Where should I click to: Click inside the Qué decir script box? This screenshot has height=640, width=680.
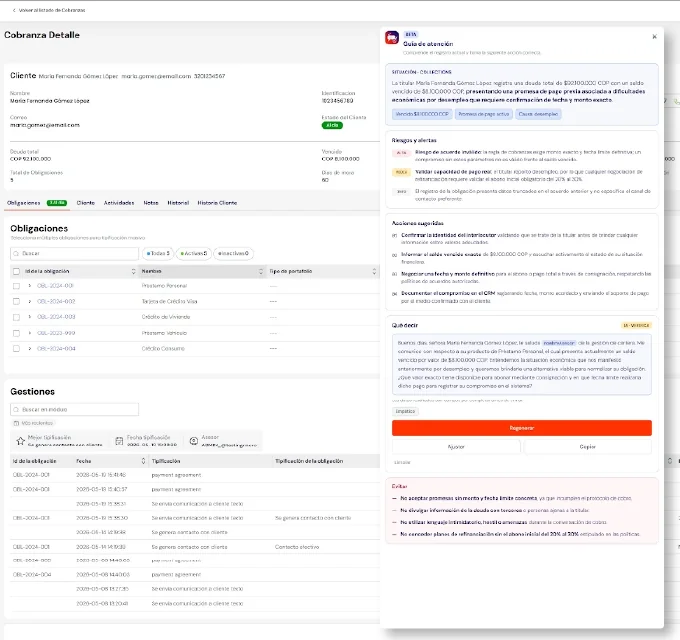[522, 364]
